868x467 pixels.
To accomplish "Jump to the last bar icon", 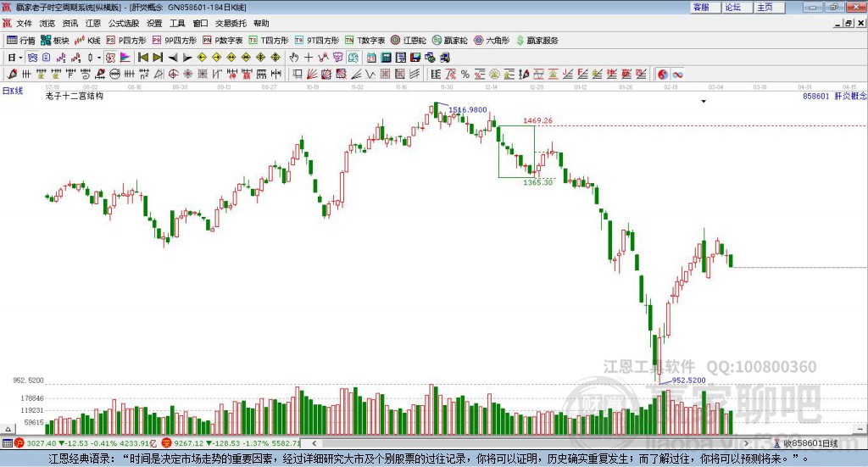I will point(158,58).
